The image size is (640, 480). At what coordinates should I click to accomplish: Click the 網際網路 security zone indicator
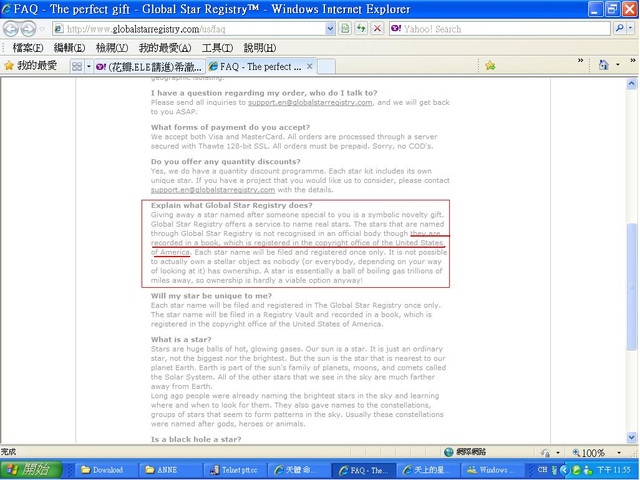pos(465,452)
